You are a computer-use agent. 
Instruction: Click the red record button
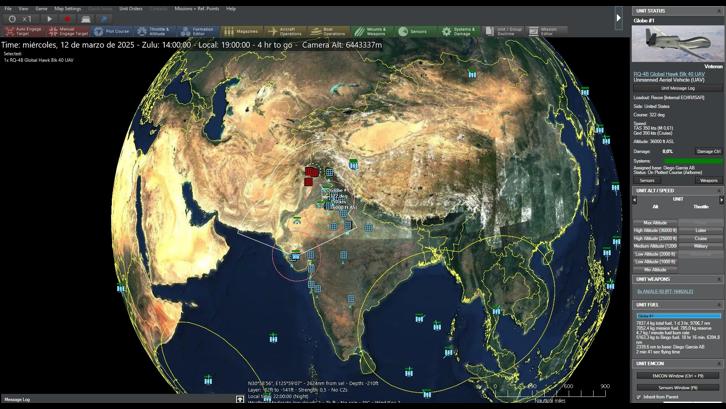tap(68, 19)
